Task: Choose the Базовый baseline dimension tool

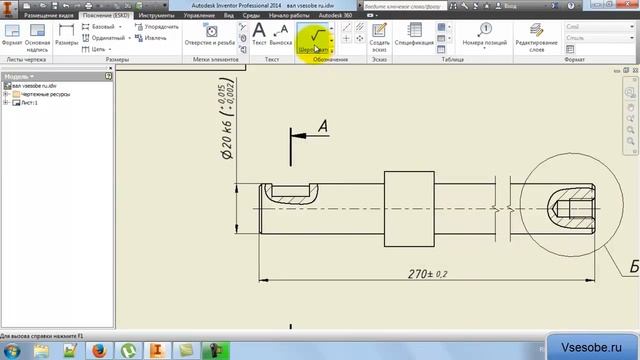Action: 99,27
